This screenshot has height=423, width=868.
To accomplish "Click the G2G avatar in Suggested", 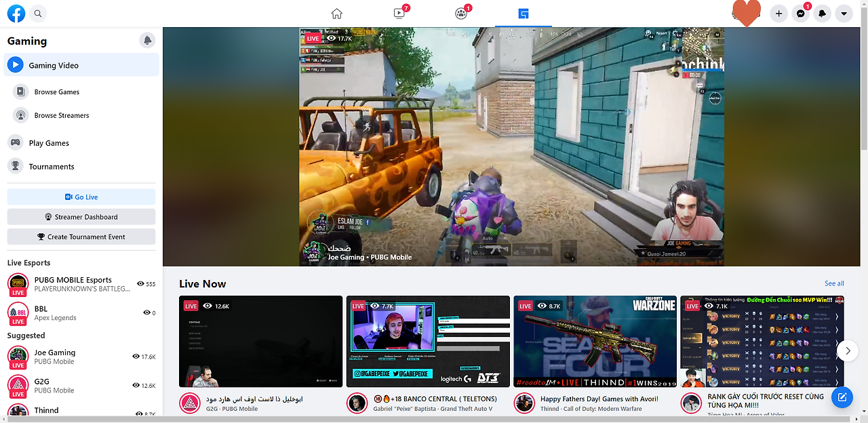I will point(18,386).
